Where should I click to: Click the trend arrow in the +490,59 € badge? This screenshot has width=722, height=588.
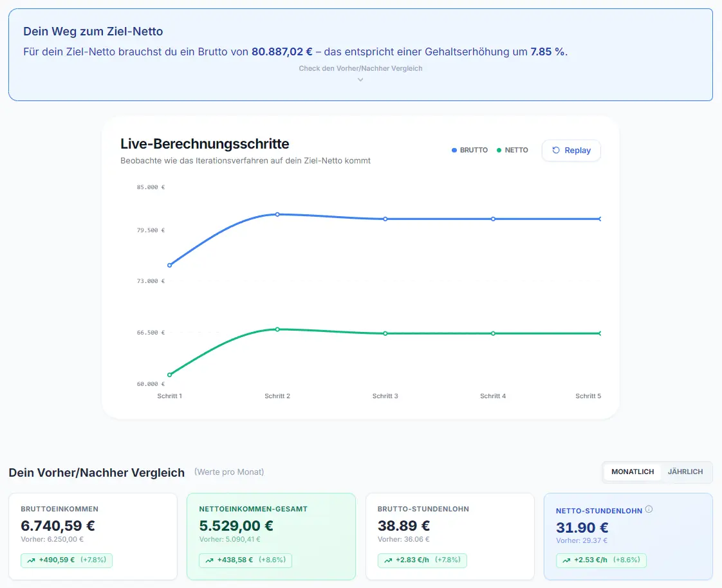coord(32,560)
